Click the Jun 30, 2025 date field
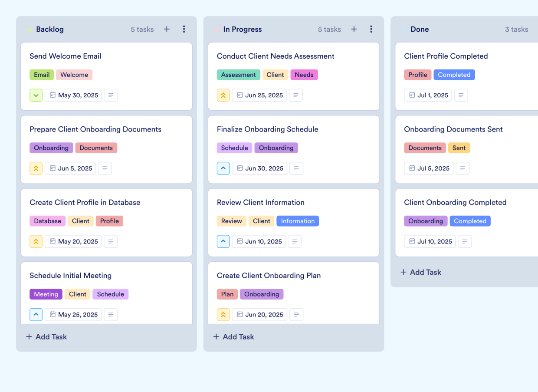Image resolution: width=538 pixels, height=392 pixels. 259,168
